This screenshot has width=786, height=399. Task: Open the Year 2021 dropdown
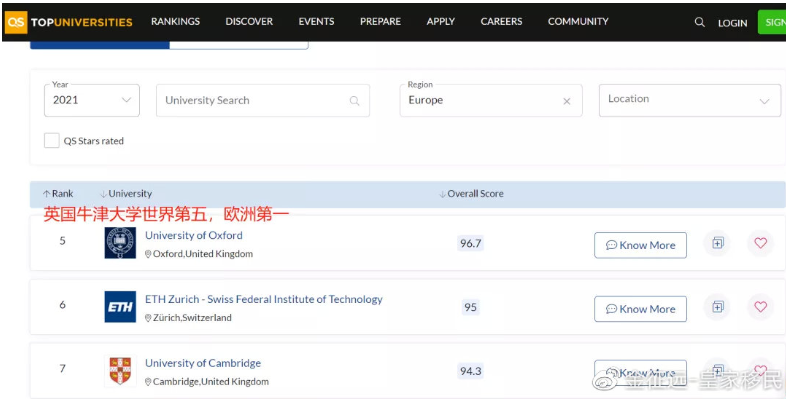[92, 100]
